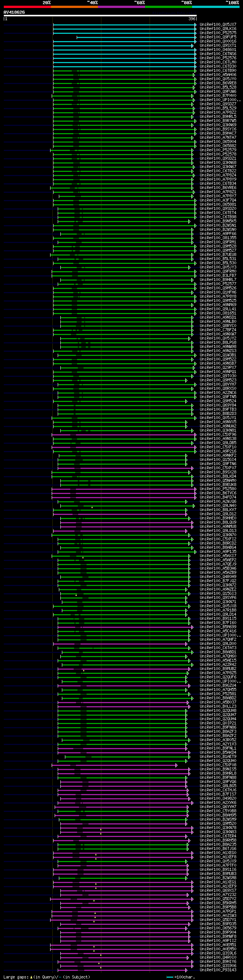Screen dimensions: 243x980
Task: Select hit label UniRef100_C5XF96
Action: coord(218,435)
